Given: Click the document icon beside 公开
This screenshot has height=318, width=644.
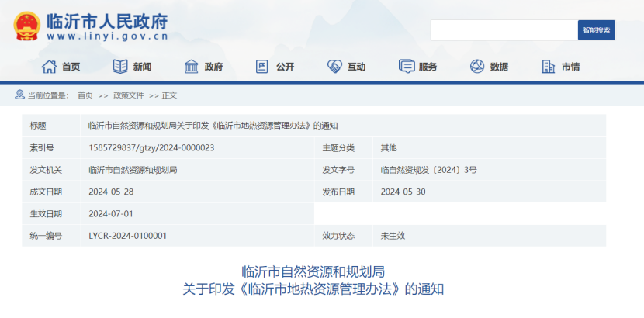Looking at the screenshot, I should coord(262,67).
